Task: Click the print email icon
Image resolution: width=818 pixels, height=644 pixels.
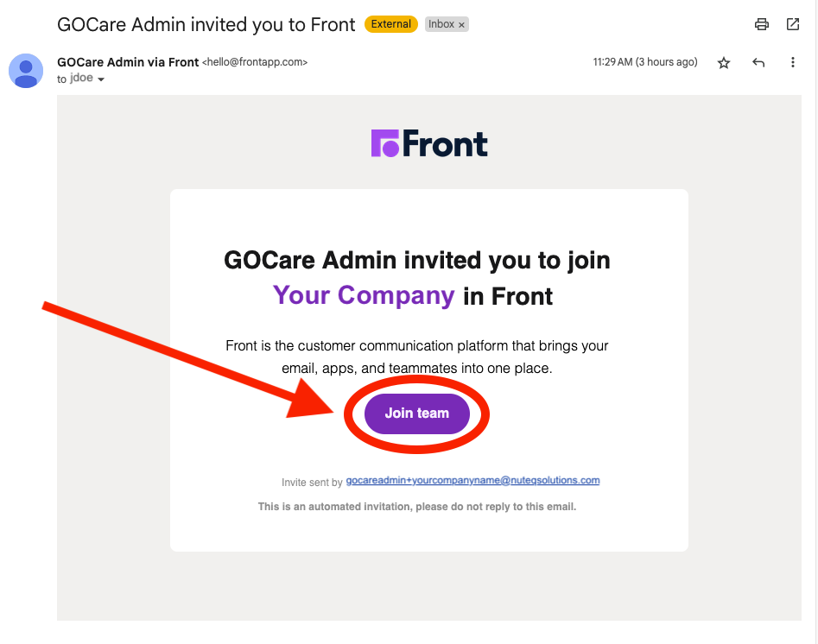Action: pyautogui.click(x=761, y=24)
